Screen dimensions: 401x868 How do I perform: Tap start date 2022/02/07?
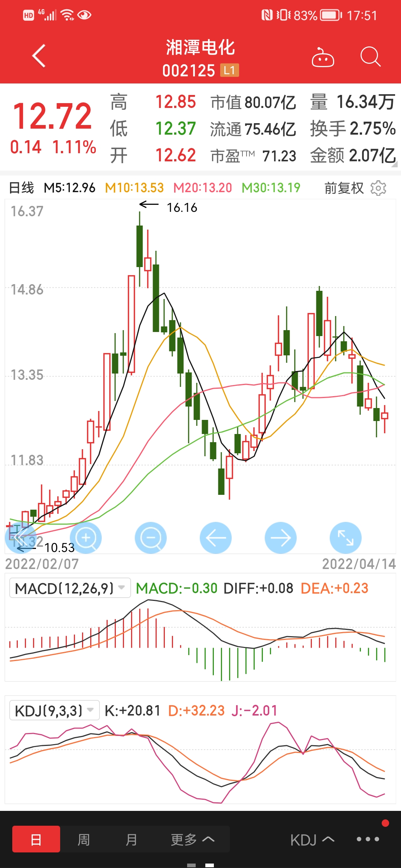coord(42,564)
